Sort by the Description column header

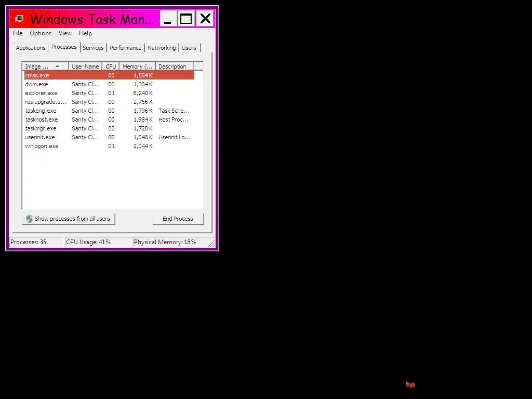[175, 66]
